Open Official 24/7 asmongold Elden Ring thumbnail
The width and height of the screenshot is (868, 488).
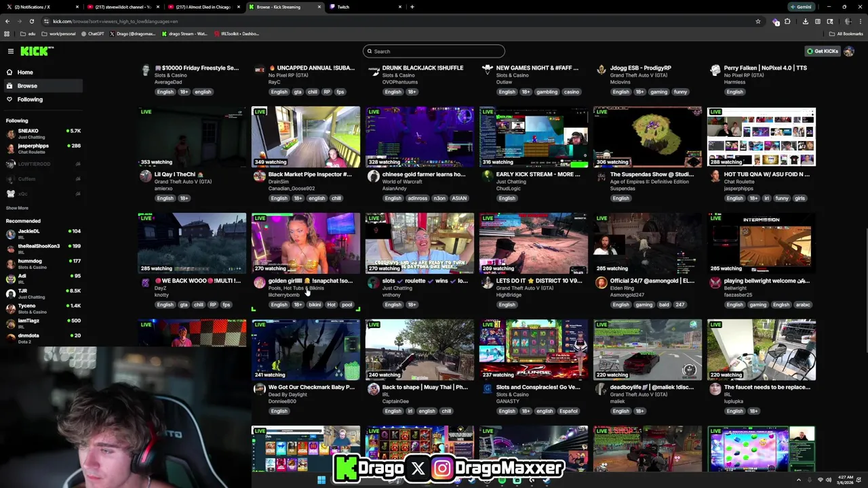(647, 243)
